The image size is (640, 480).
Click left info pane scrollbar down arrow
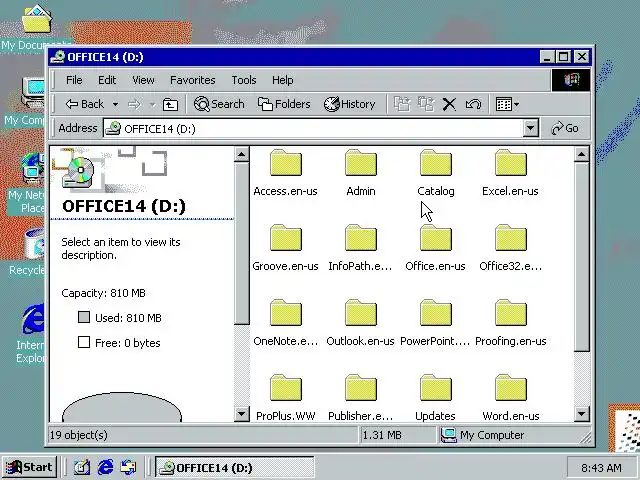click(x=242, y=415)
